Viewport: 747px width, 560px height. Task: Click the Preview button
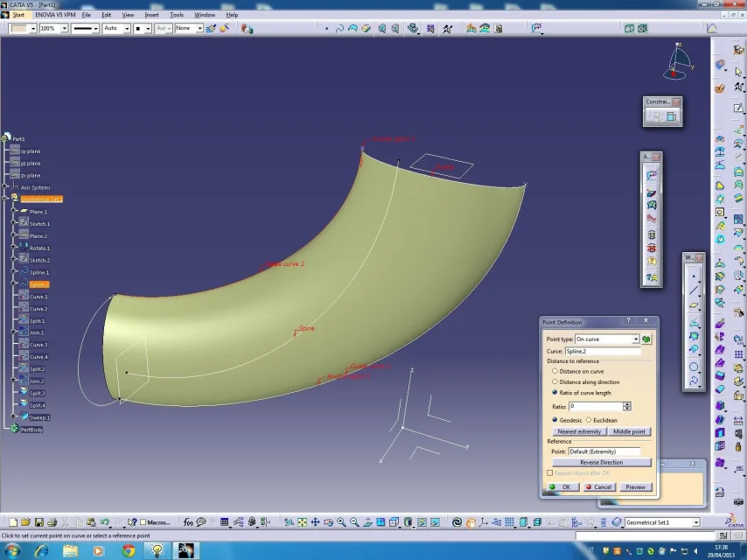(x=635, y=486)
